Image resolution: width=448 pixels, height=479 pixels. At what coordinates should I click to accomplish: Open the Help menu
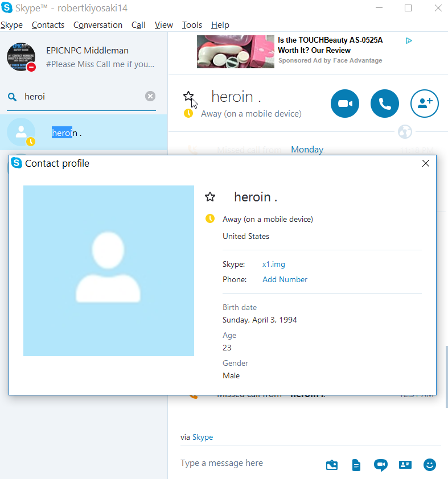point(220,24)
